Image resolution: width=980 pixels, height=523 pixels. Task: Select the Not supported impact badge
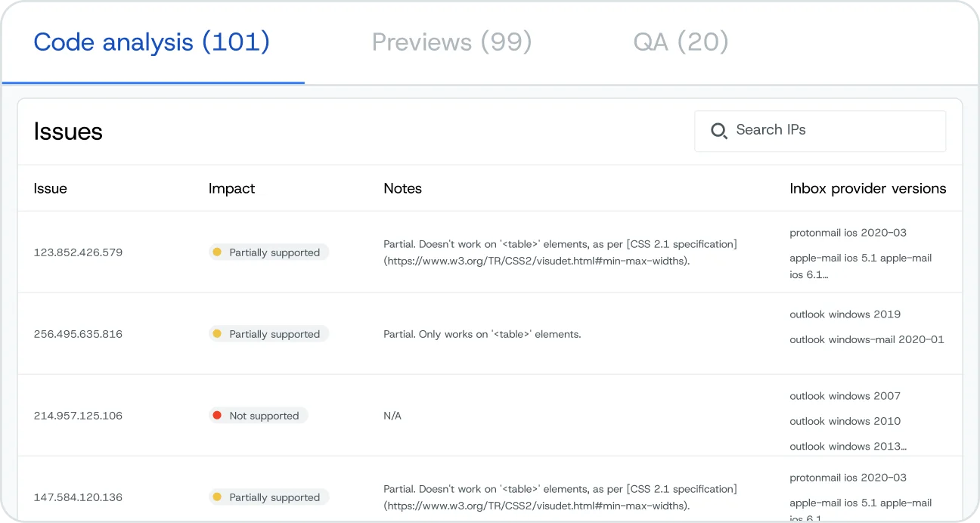[x=259, y=416]
